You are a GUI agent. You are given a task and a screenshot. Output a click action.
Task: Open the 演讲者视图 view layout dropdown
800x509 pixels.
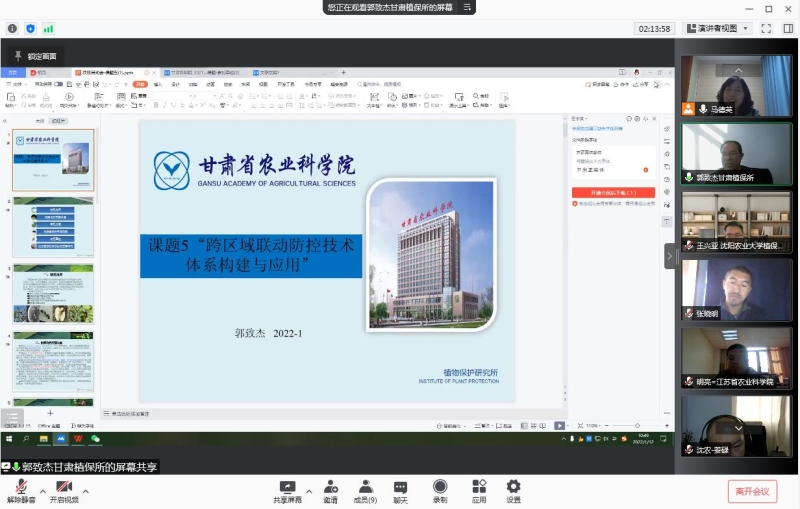click(x=717, y=28)
